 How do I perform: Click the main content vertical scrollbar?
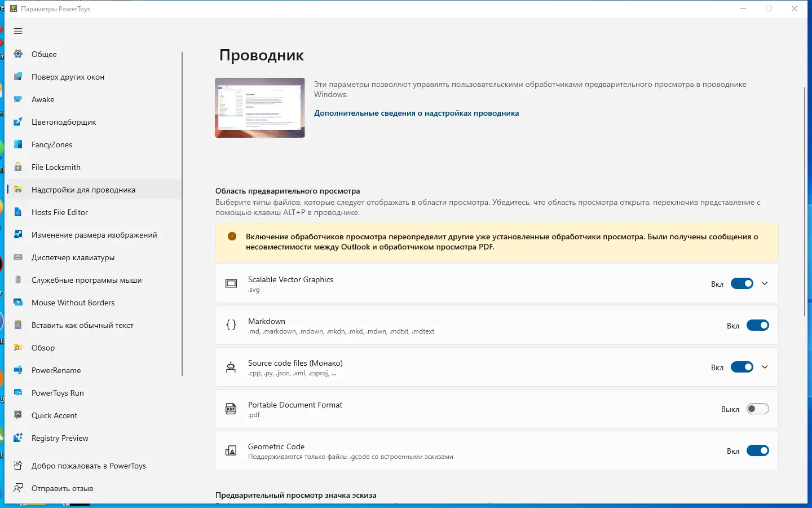pyautogui.click(x=805, y=202)
